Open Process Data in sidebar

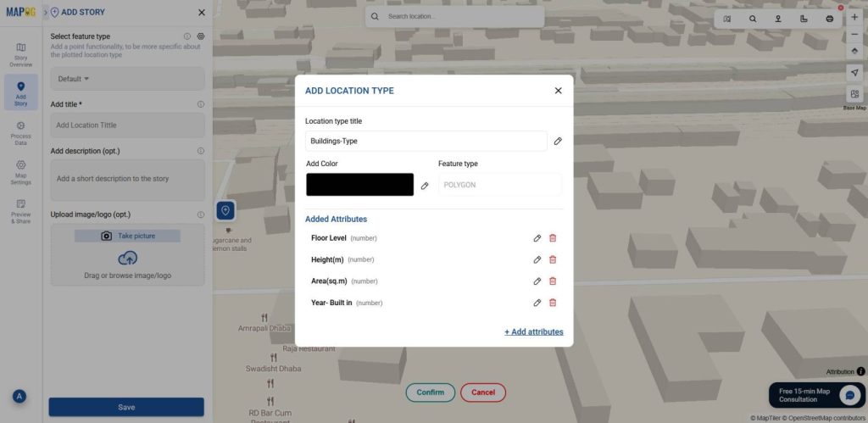[21, 133]
